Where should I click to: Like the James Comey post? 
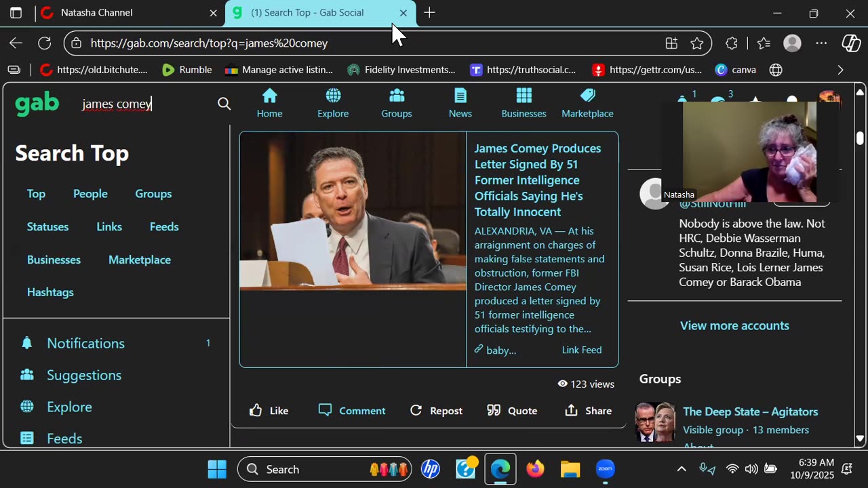click(x=269, y=411)
